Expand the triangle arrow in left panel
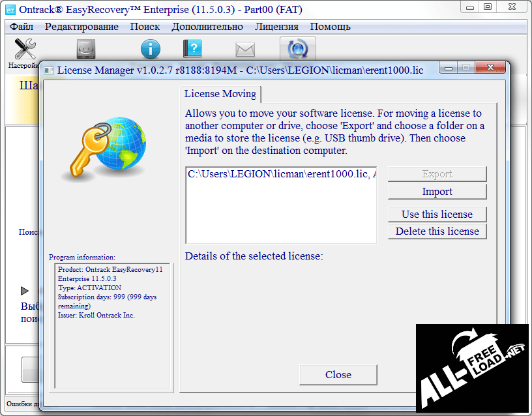 [x=24, y=290]
